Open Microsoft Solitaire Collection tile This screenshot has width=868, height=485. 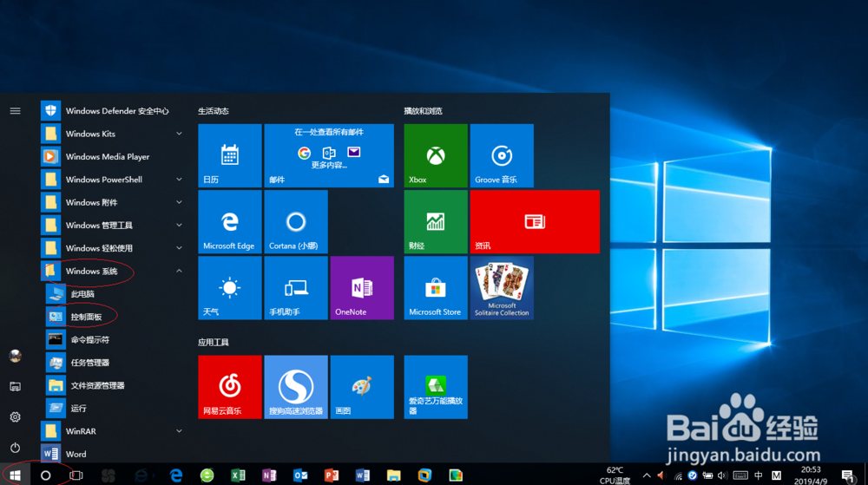502,287
